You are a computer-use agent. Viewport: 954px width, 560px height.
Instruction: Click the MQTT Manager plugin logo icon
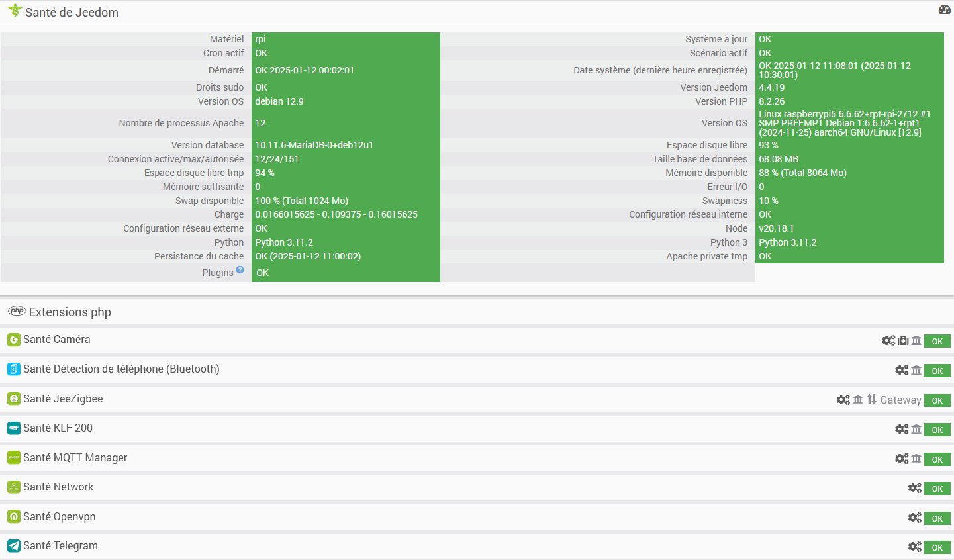14,458
